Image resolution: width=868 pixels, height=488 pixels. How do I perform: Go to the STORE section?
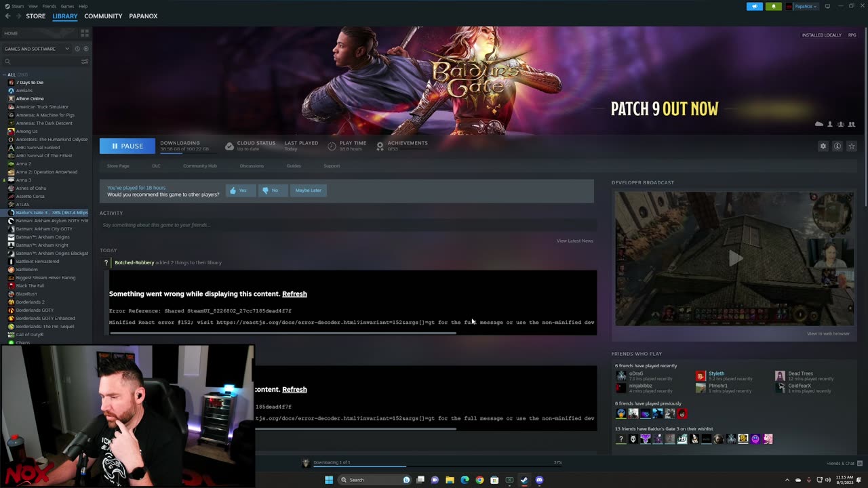click(36, 16)
